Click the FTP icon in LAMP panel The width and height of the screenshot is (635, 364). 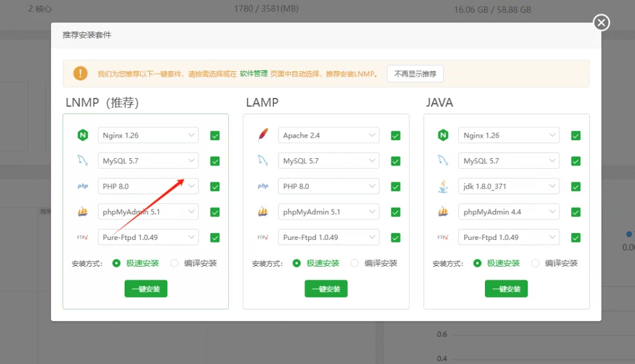tap(263, 237)
